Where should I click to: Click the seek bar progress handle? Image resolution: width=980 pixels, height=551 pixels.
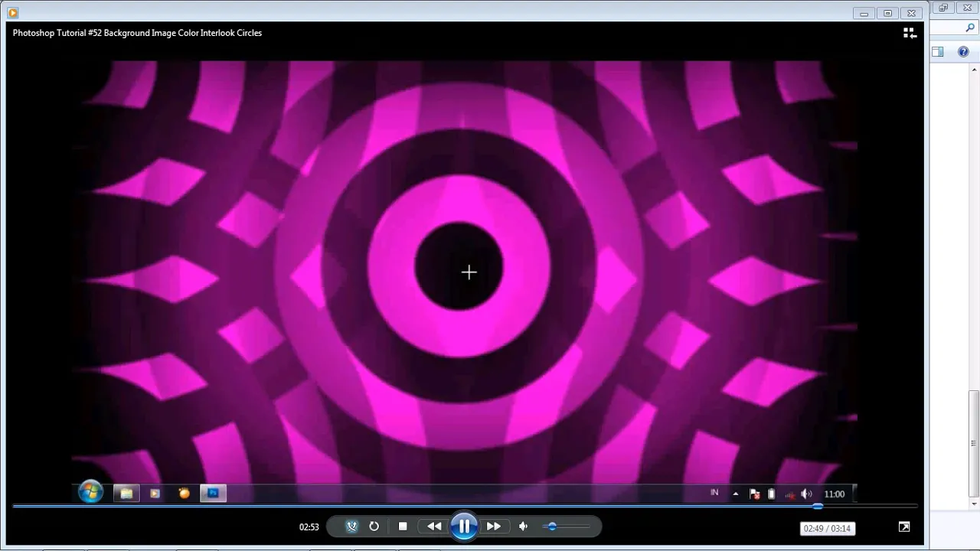[x=818, y=506]
